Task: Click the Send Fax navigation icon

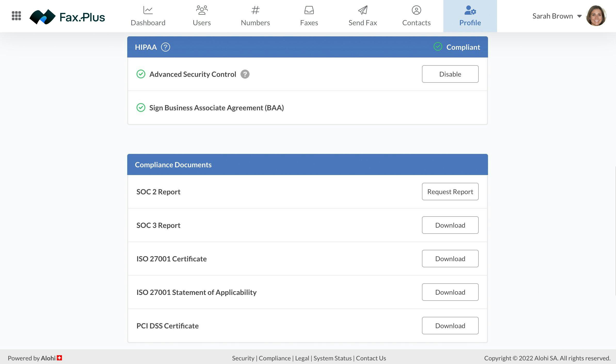Action: [x=362, y=10]
